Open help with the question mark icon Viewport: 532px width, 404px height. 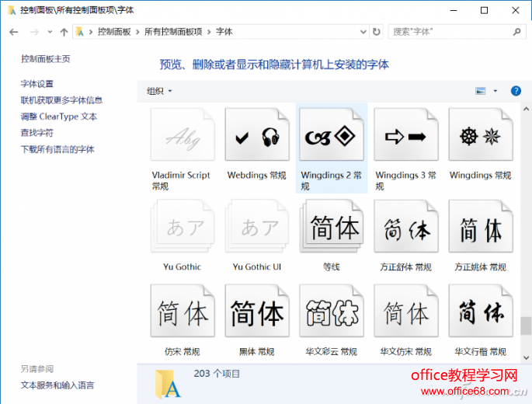516,91
